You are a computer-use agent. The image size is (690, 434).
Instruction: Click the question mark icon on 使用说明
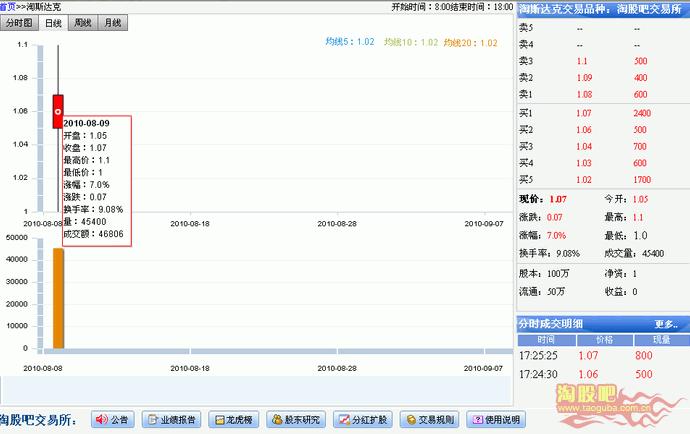(477, 420)
